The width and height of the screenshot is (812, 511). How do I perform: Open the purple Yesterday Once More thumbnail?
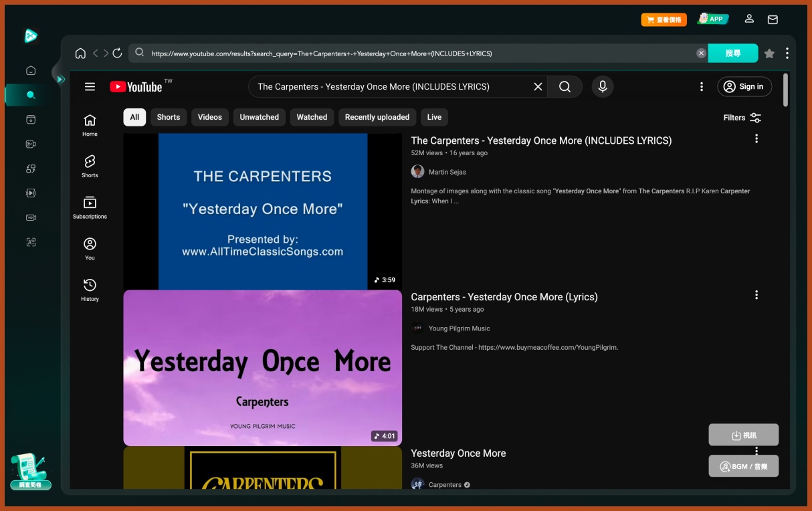point(262,367)
